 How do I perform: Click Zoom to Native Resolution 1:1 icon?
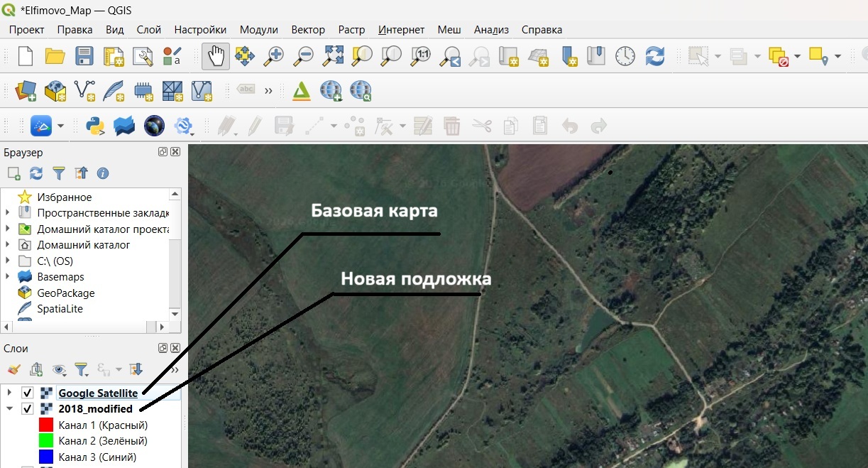[421, 56]
